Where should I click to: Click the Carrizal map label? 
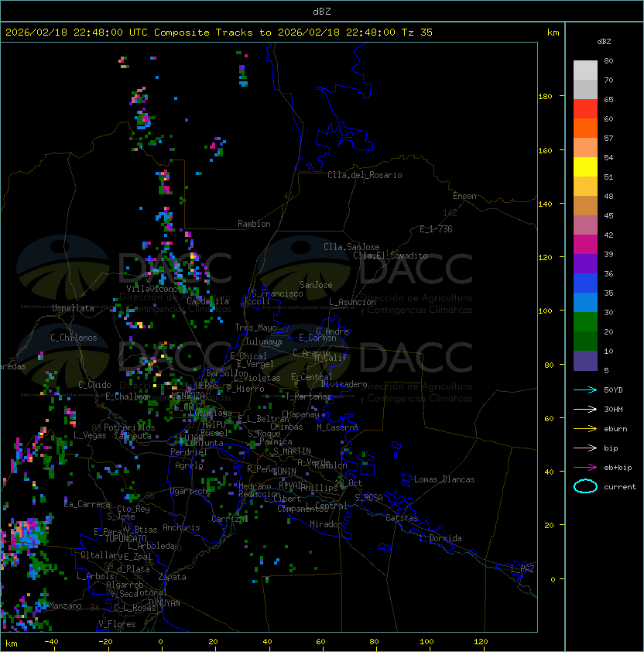click(x=230, y=519)
